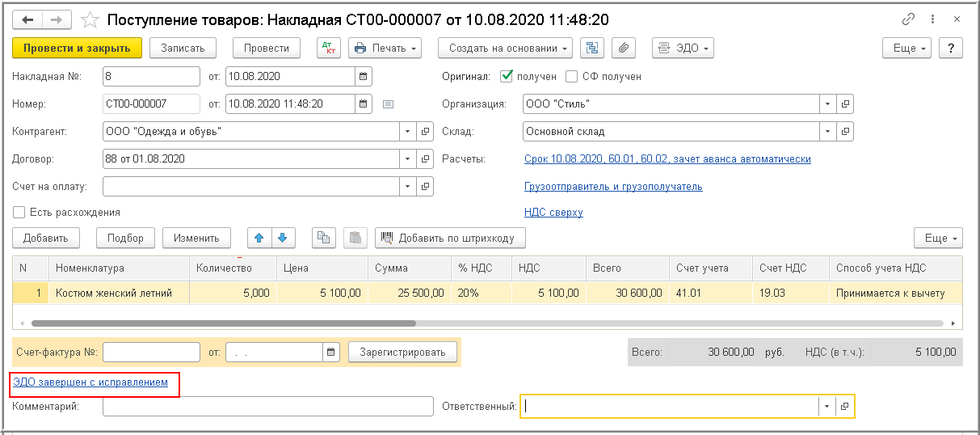
Task: Click the Подбор button
Action: pyautogui.click(x=126, y=238)
